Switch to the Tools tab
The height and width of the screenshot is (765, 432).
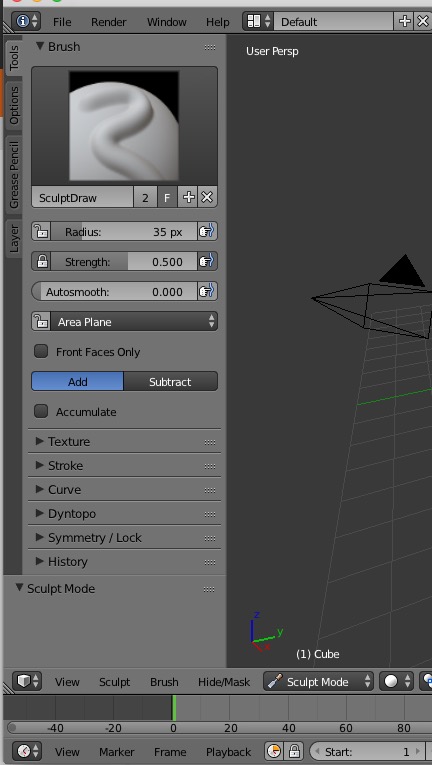click(x=14, y=57)
